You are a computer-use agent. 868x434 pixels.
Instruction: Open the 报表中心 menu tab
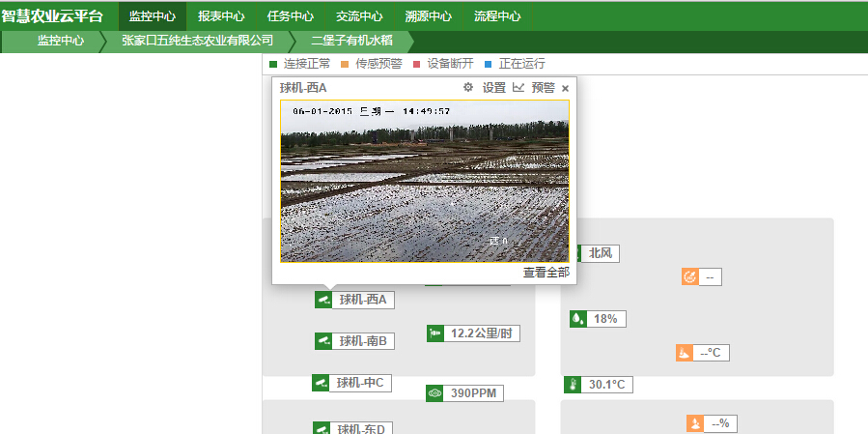(221, 15)
